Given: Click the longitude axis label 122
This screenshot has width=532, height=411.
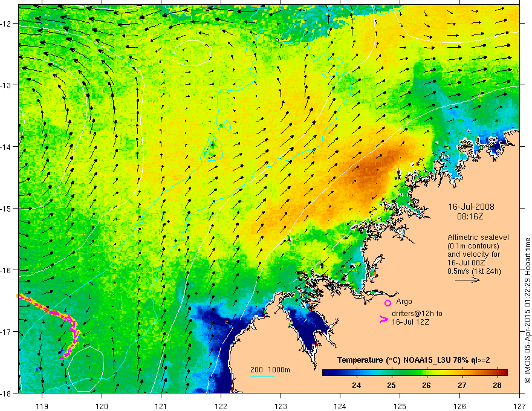Looking at the screenshot, I should coord(221,406).
